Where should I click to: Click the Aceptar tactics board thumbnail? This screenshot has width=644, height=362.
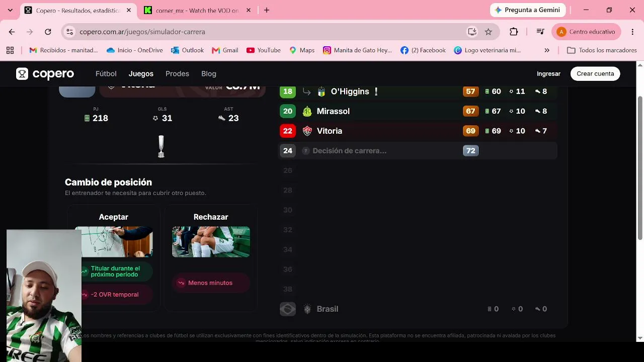pos(114,242)
